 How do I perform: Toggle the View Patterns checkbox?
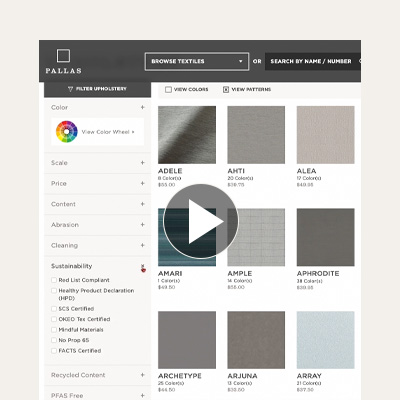coord(226,89)
